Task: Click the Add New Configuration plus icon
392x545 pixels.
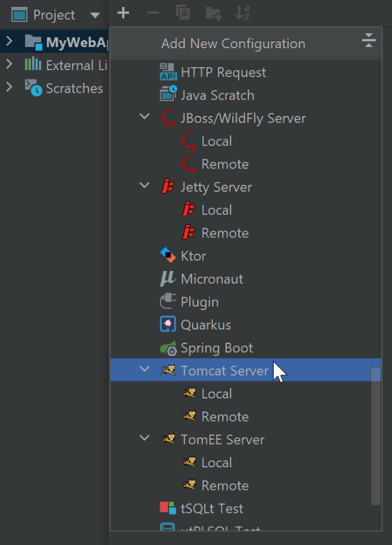Action: pyautogui.click(x=123, y=14)
